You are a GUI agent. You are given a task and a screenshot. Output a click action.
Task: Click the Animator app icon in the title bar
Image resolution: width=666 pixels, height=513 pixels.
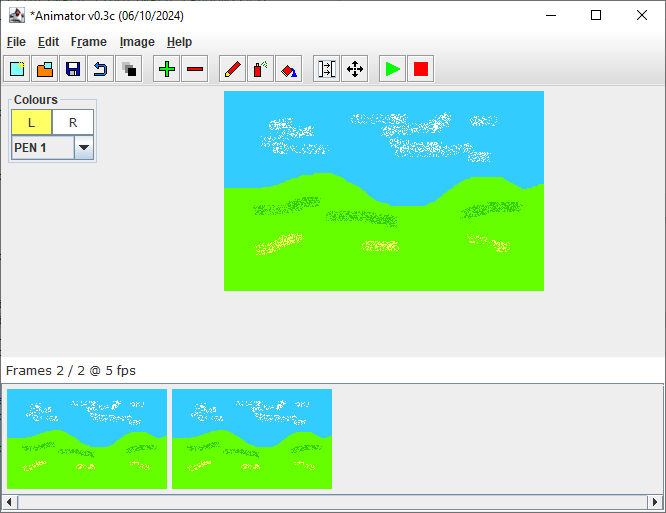pyautogui.click(x=17, y=16)
